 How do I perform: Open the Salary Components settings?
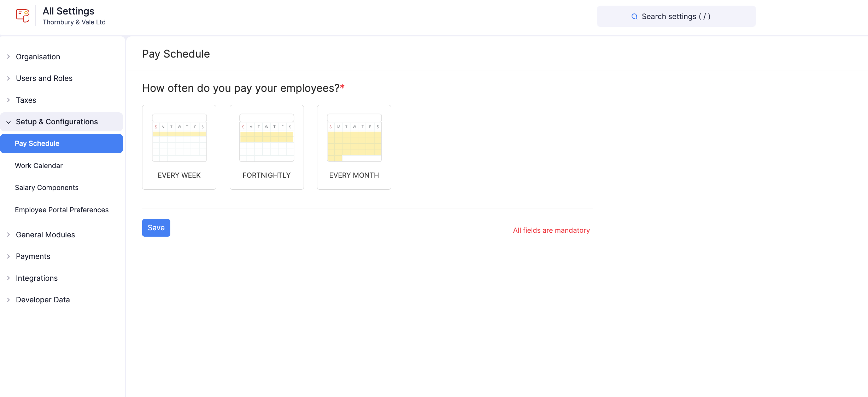(47, 188)
